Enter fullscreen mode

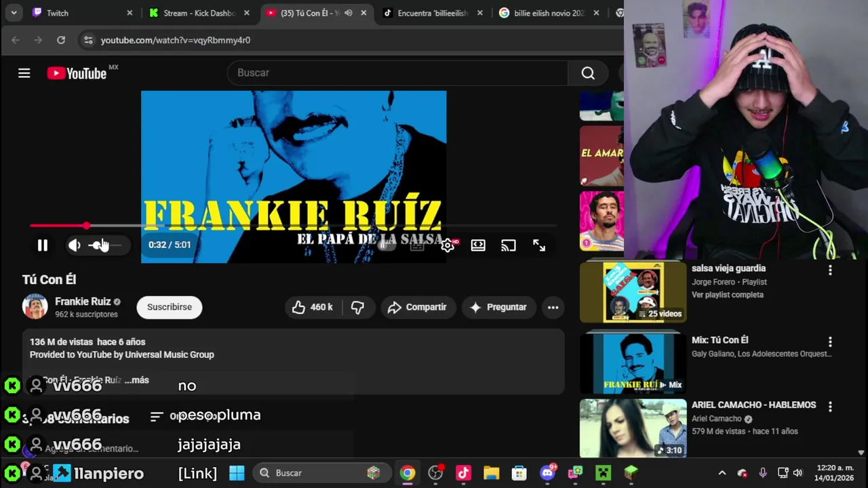539,245
